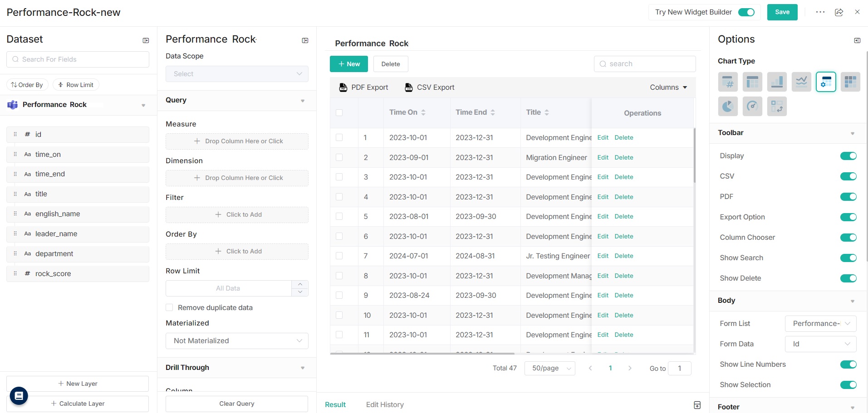Switch to the Edit History tab

click(385, 404)
